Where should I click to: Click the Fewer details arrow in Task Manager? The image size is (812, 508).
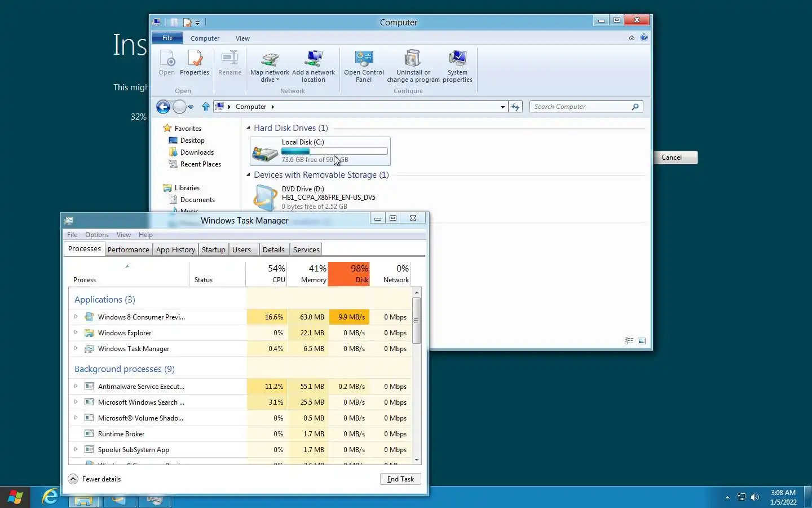pyautogui.click(x=73, y=479)
